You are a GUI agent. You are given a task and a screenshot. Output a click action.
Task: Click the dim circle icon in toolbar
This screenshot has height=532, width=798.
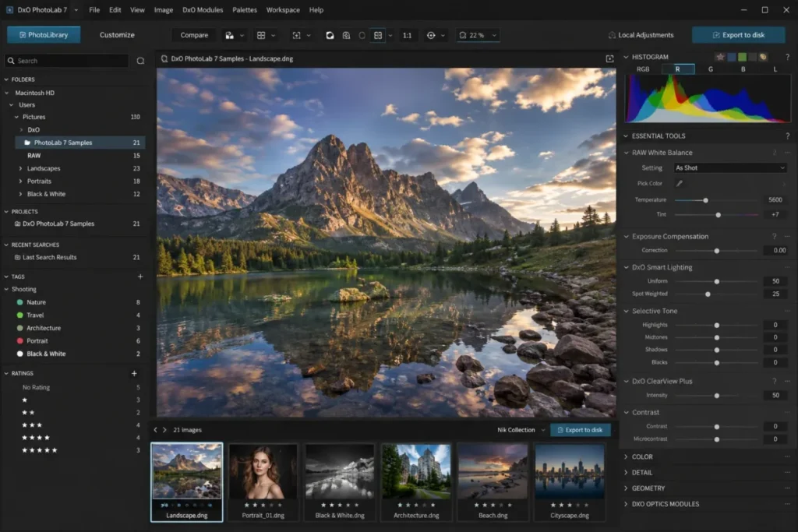[362, 35]
